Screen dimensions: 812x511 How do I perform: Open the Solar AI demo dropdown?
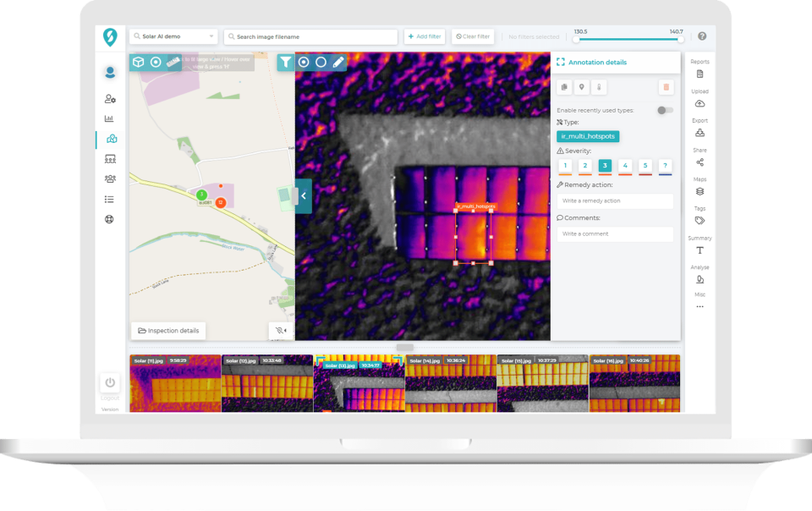coord(173,36)
